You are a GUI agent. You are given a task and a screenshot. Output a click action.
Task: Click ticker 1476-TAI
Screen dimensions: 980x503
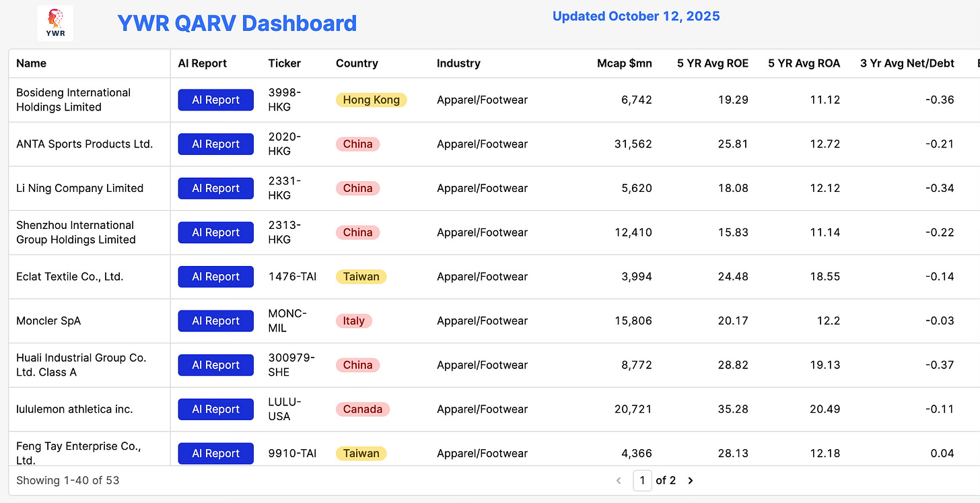click(x=292, y=277)
